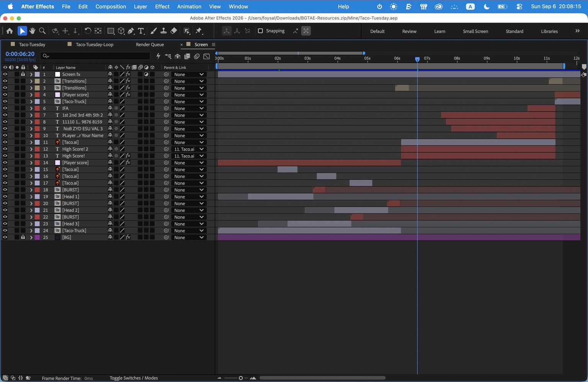Open Parent dropdown for Screen fx layer
Image resolution: width=588 pixels, height=382 pixels.
(x=188, y=74)
